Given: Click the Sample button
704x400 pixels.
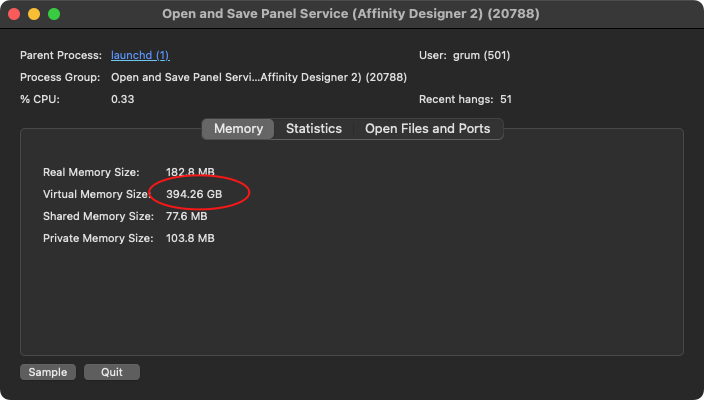Looking at the screenshot, I should 48,372.
